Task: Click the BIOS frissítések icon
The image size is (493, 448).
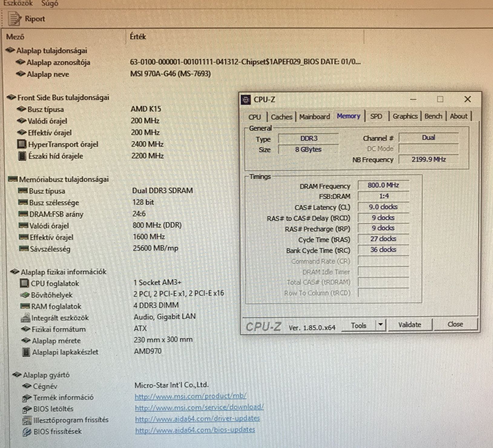Action: click(27, 432)
